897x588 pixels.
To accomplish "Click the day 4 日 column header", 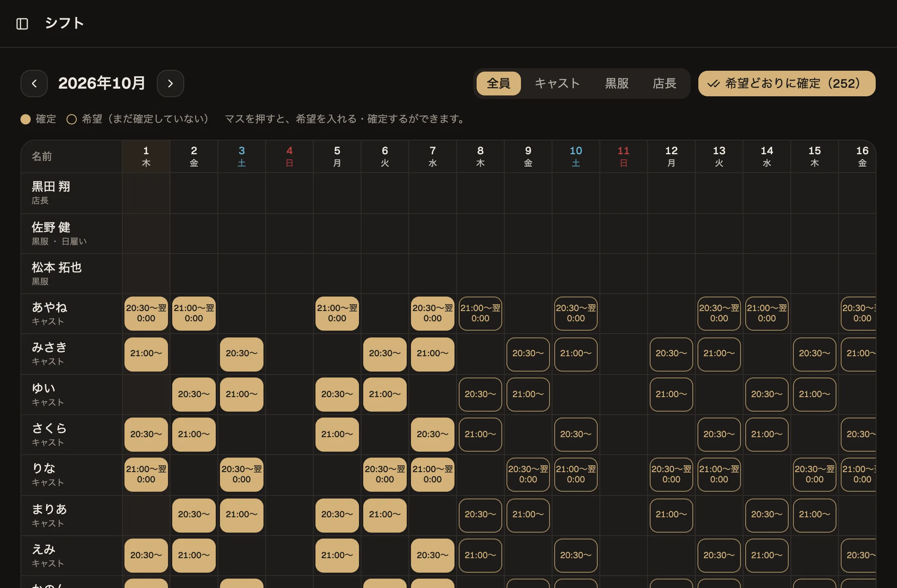I will (x=289, y=156).
